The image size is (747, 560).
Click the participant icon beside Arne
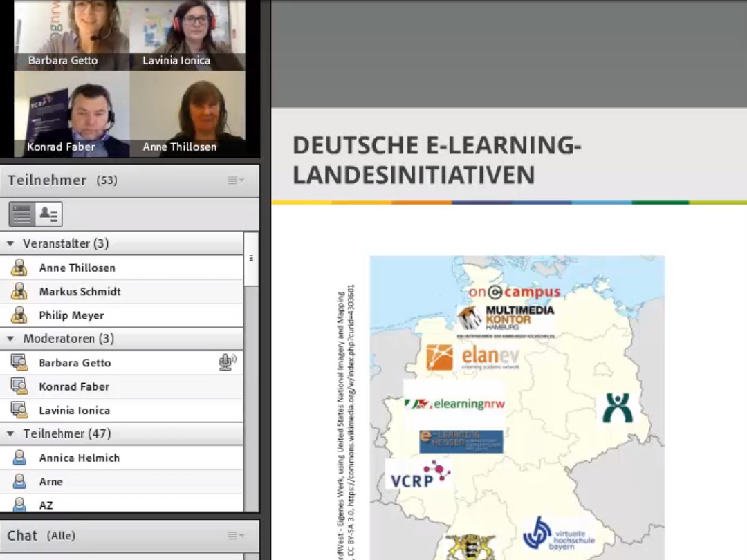pos(19,481)
